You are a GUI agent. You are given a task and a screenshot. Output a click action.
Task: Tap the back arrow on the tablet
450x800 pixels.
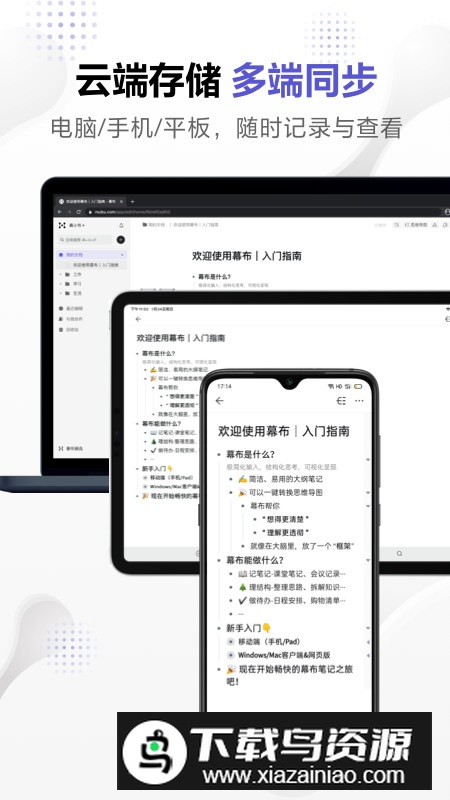click(138, 319)
